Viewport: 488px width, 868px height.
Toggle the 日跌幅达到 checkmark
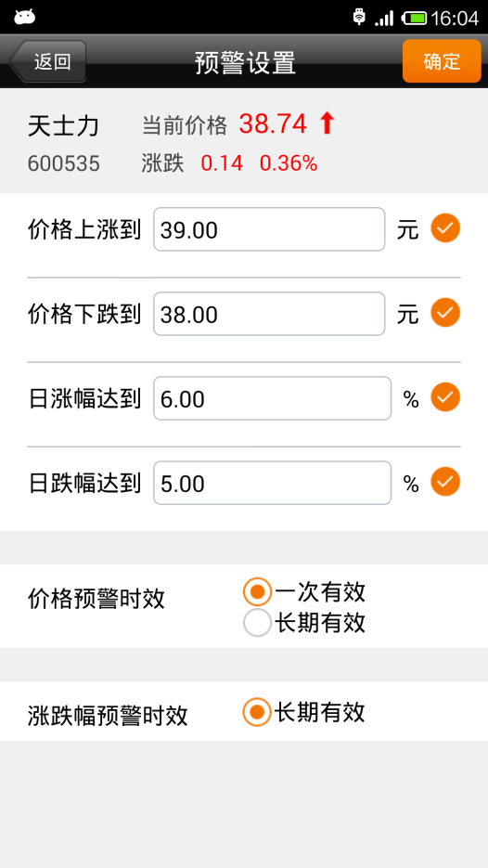click(445, 482)
